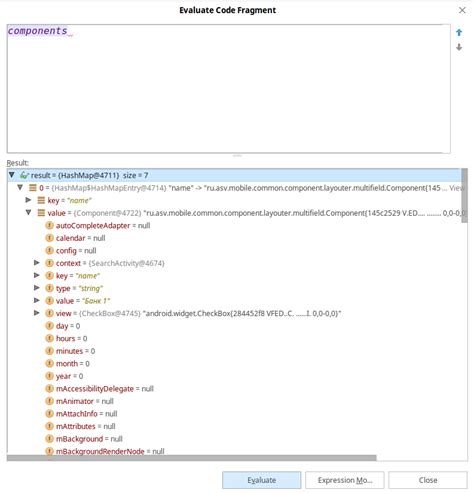The width and height of the screenshot is (474, 493).
Task: Click the field icon of minutes
Action: [x=49, y=351]
